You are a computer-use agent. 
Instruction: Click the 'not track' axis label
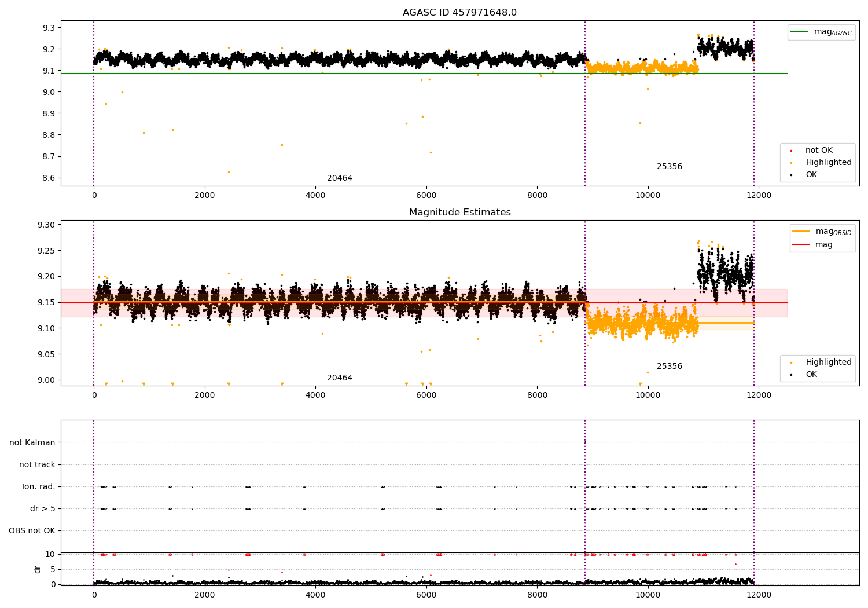point(37,465)
